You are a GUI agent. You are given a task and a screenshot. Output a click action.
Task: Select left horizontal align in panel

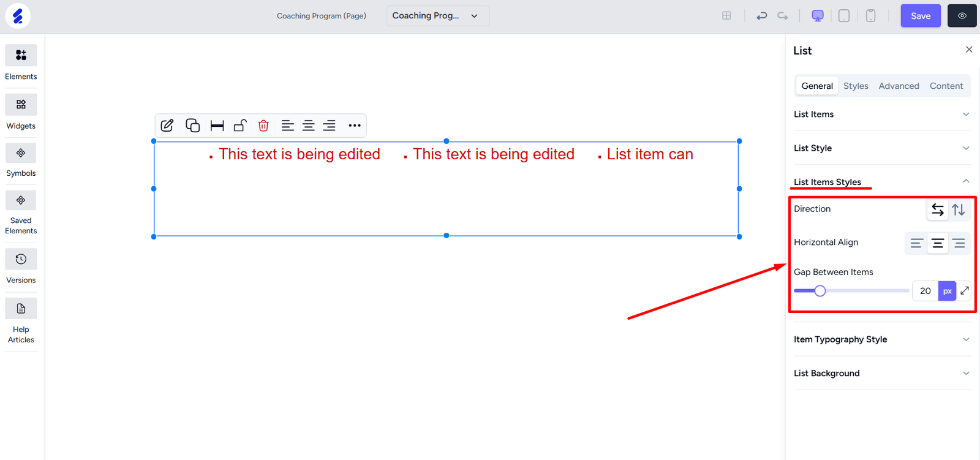(x=916, y=243)
